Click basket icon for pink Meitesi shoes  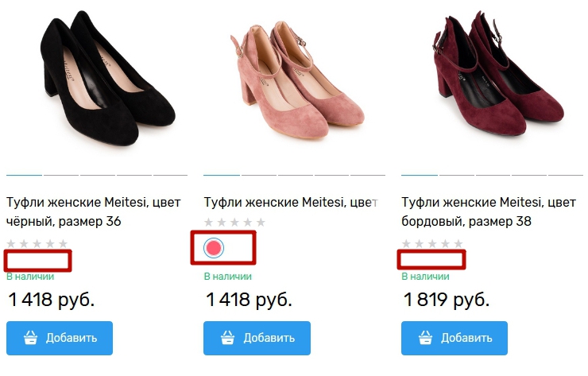point(229,338)
